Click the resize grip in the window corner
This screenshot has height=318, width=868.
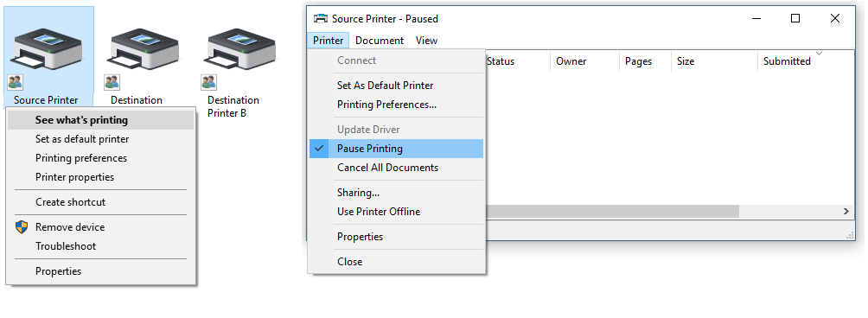(851, 236)
